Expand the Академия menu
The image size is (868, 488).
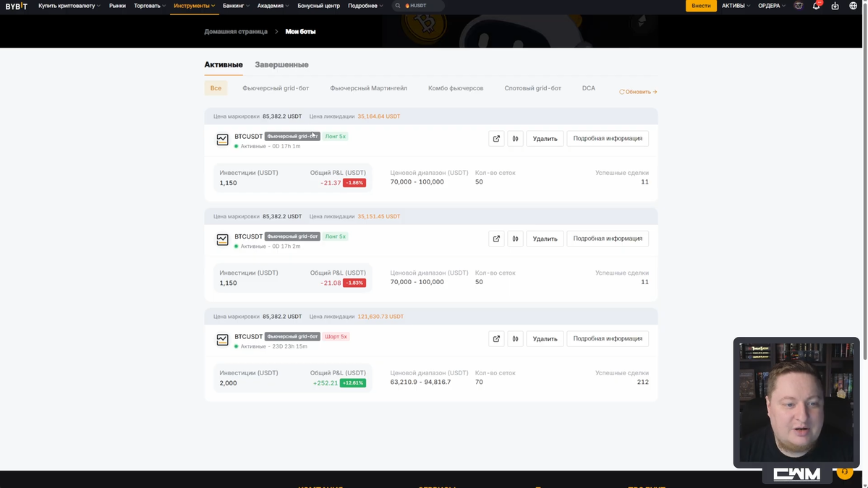273,6
